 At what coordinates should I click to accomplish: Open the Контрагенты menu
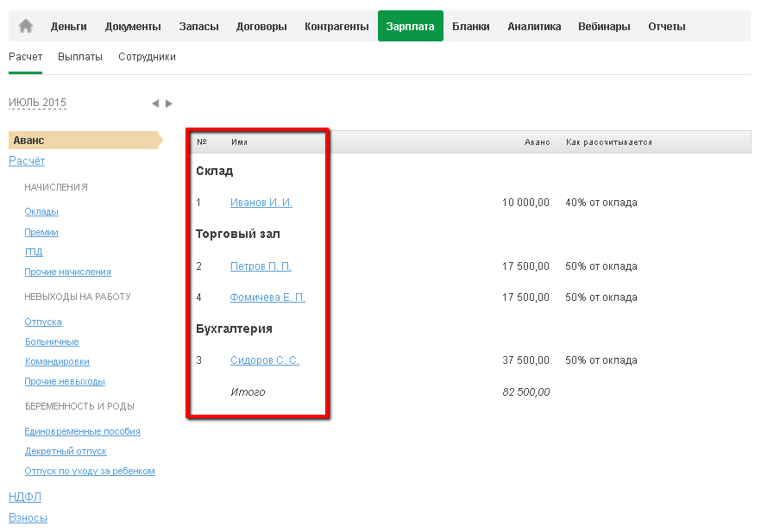click(336, 27)
